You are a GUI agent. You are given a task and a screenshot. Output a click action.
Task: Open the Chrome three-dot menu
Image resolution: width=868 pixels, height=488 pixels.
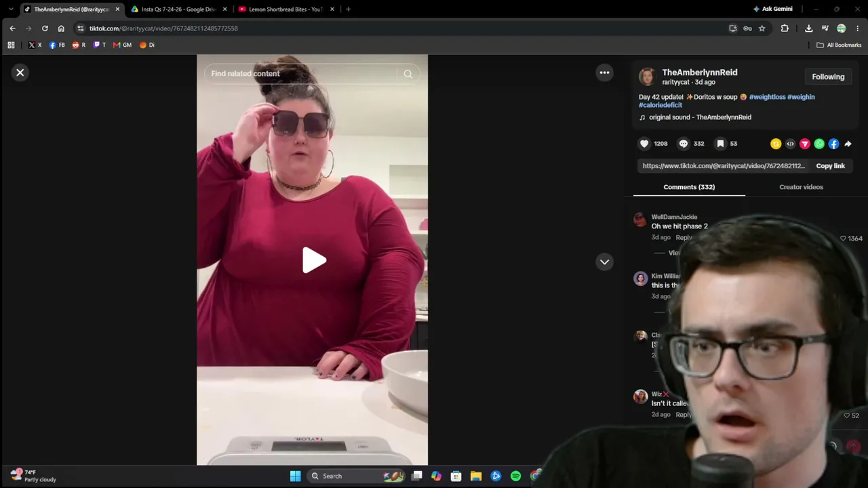pyautogui.click(x=858, y=28)
